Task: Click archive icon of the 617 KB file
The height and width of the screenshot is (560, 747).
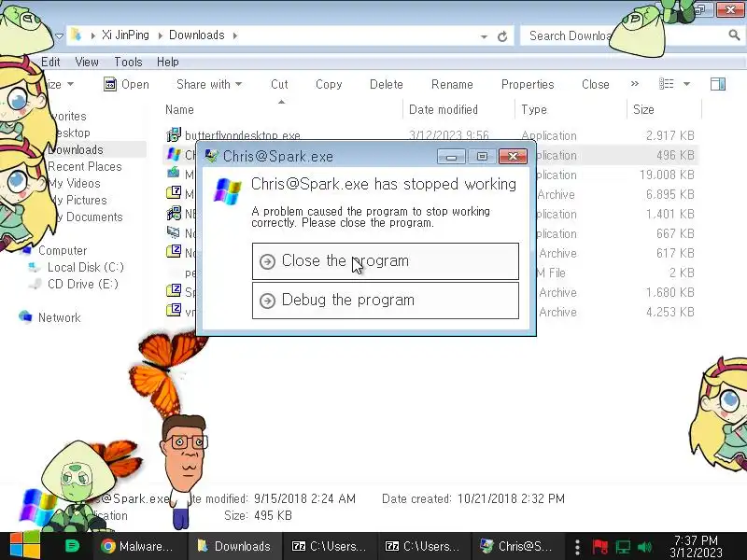Action: 174,251
